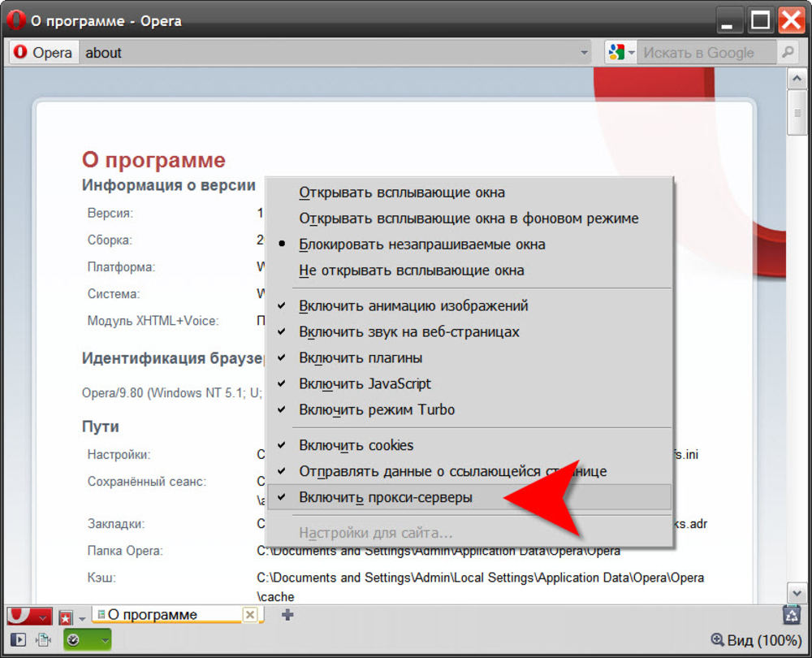Click the Платформа: label
812x658 pixels.
click(x=121, y=266)
